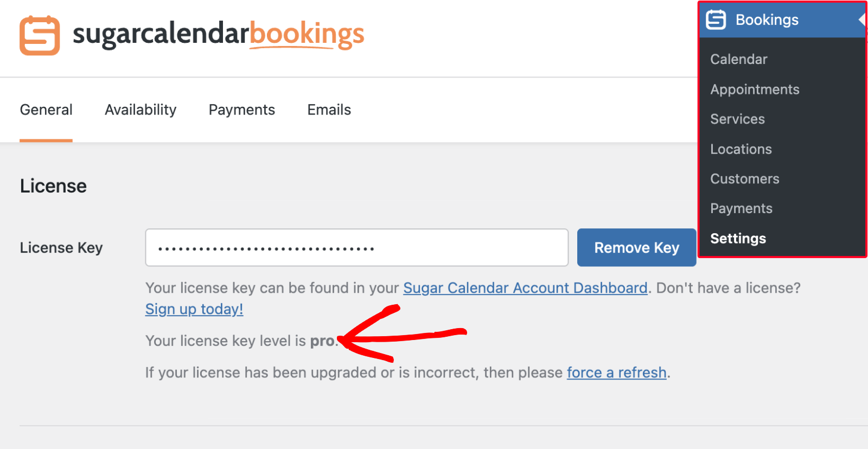Go to Services in the Bookings menu

[x=737, y=119]
